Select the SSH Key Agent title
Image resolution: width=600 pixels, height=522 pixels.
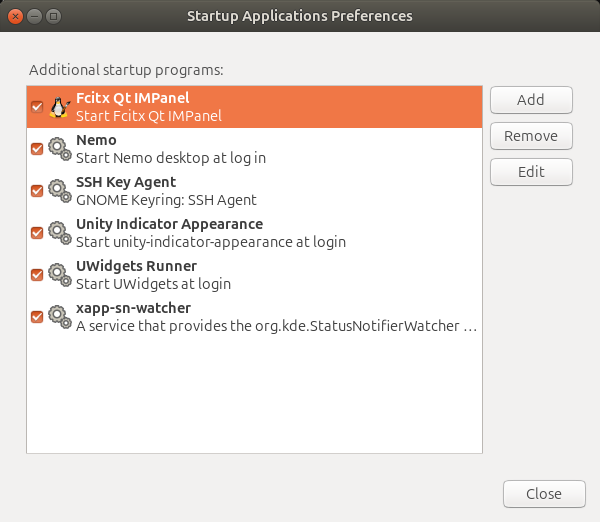tap(126, 183)
